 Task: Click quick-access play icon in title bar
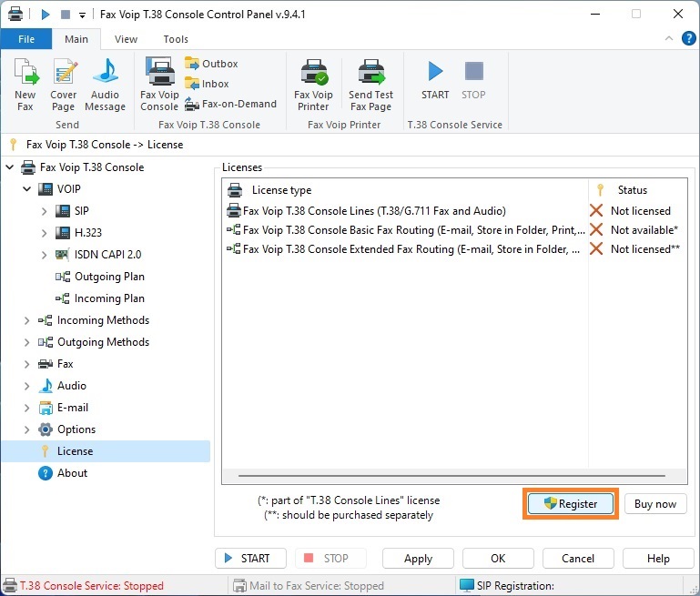pyautogui.click(x=46, y=15)
